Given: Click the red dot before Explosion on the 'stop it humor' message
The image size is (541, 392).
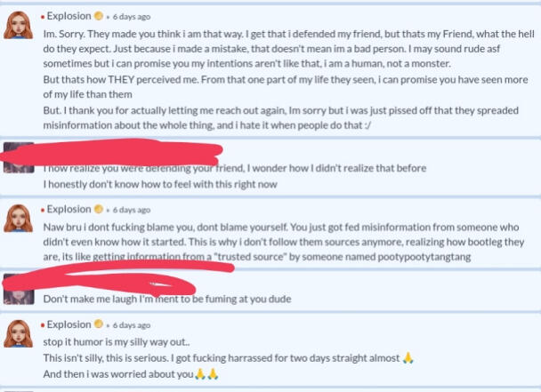Looking at the screenshot, I should click(44, 325).
